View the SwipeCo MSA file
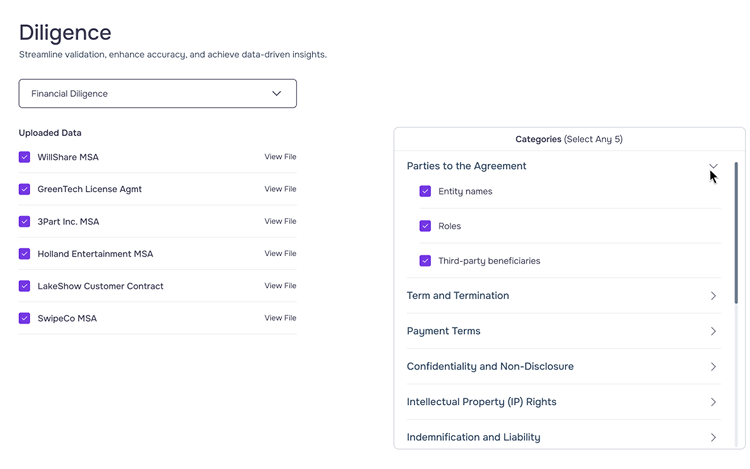The image size is (750, 469). [280, 318]
